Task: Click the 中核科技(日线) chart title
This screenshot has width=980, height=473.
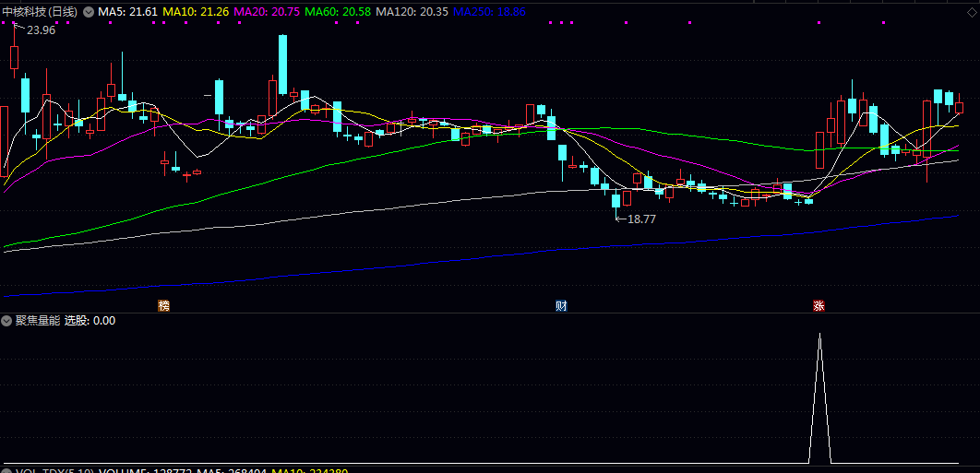Action: click(x=41, y=12)
